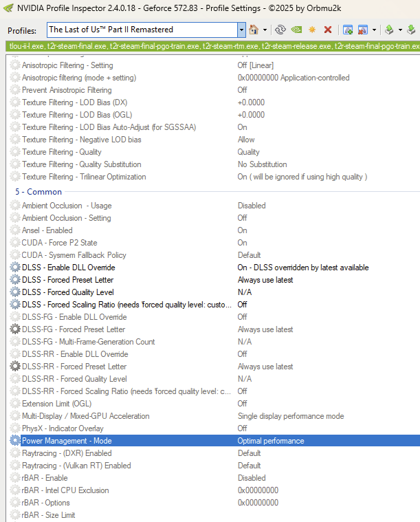This screenshot has height=522, width=420.
Task: Click 'Always use latest' value for DLSS preset
Action: (265, 280)
